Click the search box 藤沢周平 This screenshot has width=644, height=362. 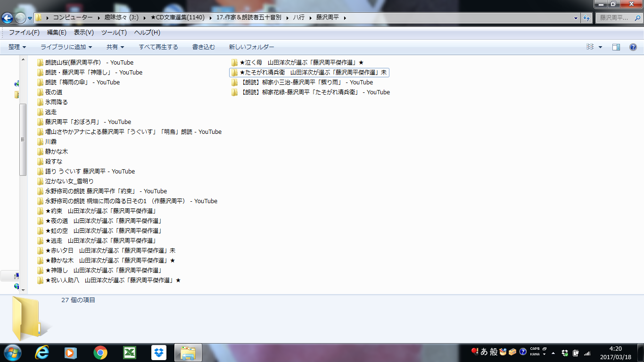point(619,18)
